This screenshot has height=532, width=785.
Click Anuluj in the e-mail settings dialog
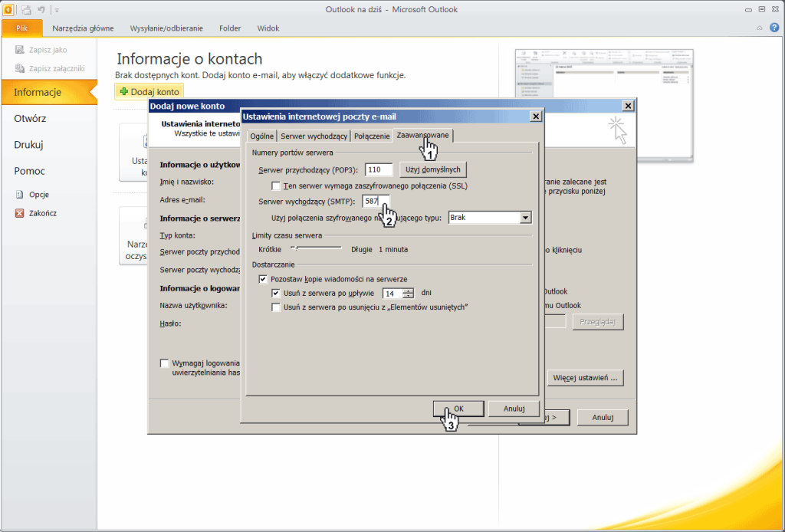pos(514,409)
